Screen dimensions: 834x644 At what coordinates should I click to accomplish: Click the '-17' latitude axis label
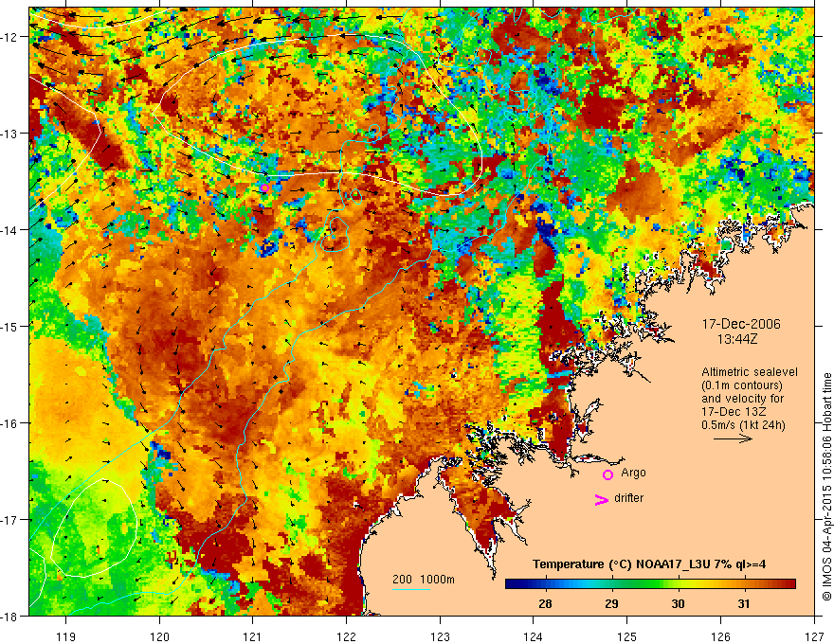click(x=10, y=520)
